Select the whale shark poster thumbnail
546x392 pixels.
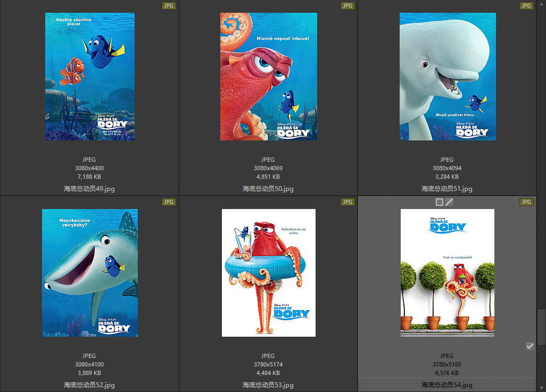(90, 273)
